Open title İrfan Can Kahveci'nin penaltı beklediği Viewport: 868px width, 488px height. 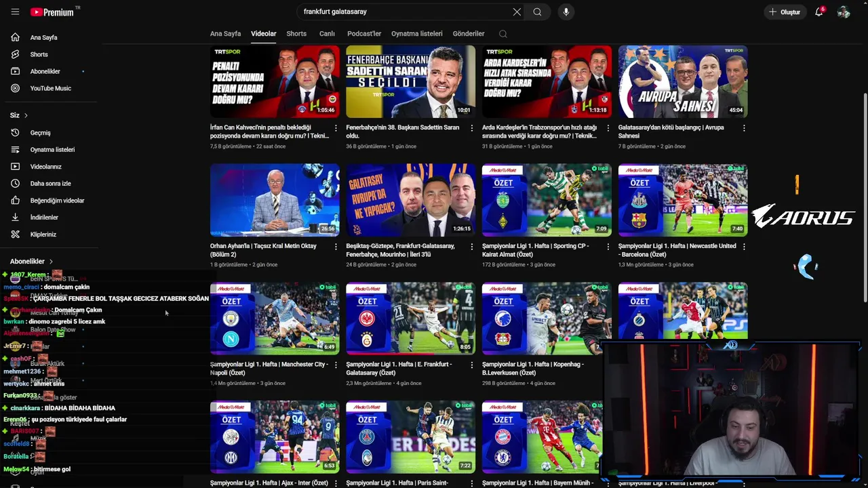269,131
